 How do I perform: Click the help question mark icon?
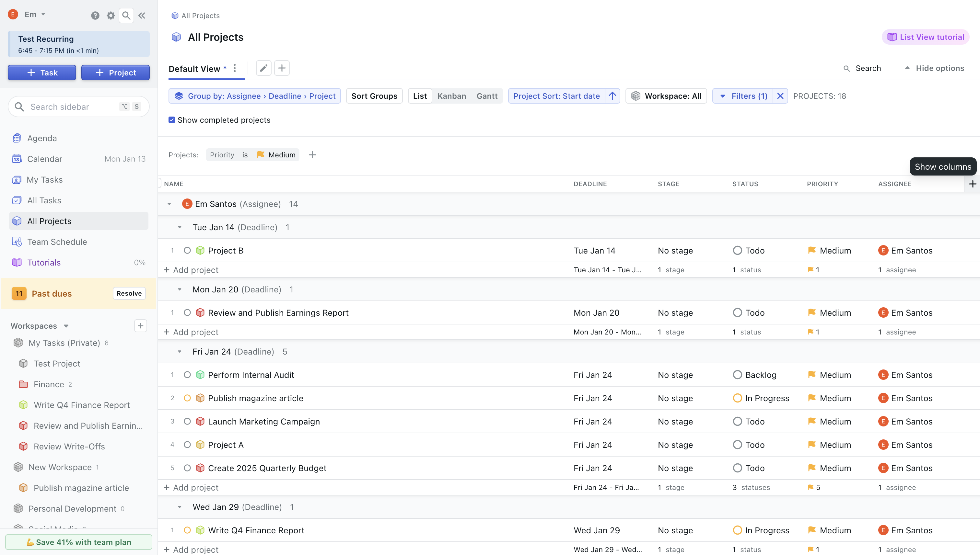coord(95,15)
